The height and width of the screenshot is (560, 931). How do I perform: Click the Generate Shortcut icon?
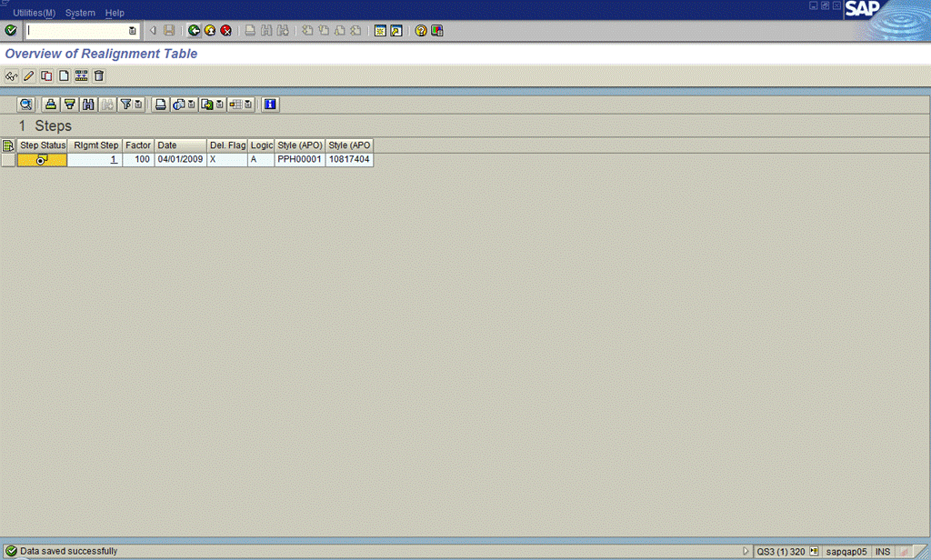pyautogui.click(x=396, y=30)
